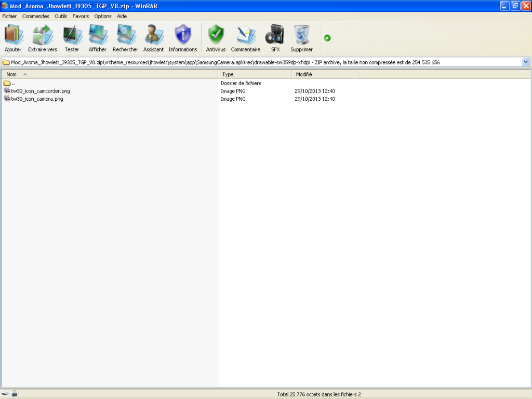The width and height of the screenshot is (532, 399).
Task: Click the parent folder '..' icon
Action: coord(7,83)
